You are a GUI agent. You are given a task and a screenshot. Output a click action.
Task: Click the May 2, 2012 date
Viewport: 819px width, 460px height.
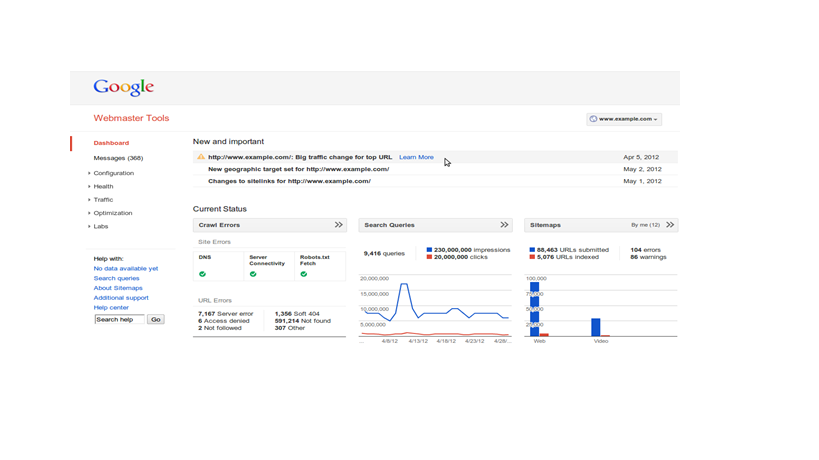(x=642, y=169)
